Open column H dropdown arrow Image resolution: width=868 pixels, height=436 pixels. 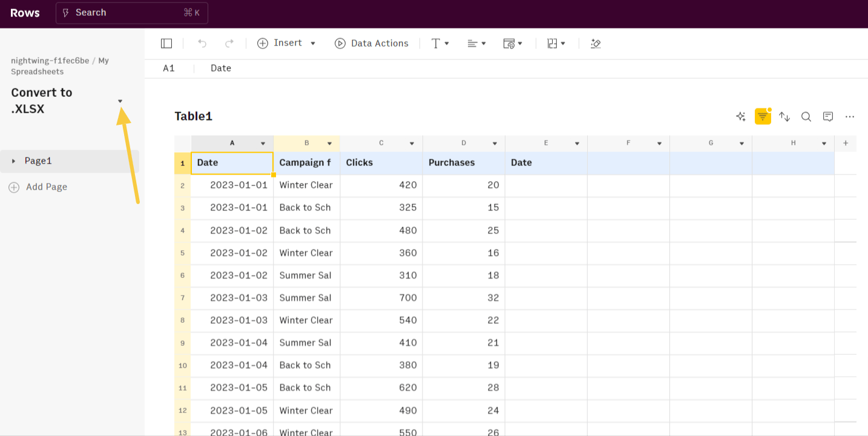[824, 144]
